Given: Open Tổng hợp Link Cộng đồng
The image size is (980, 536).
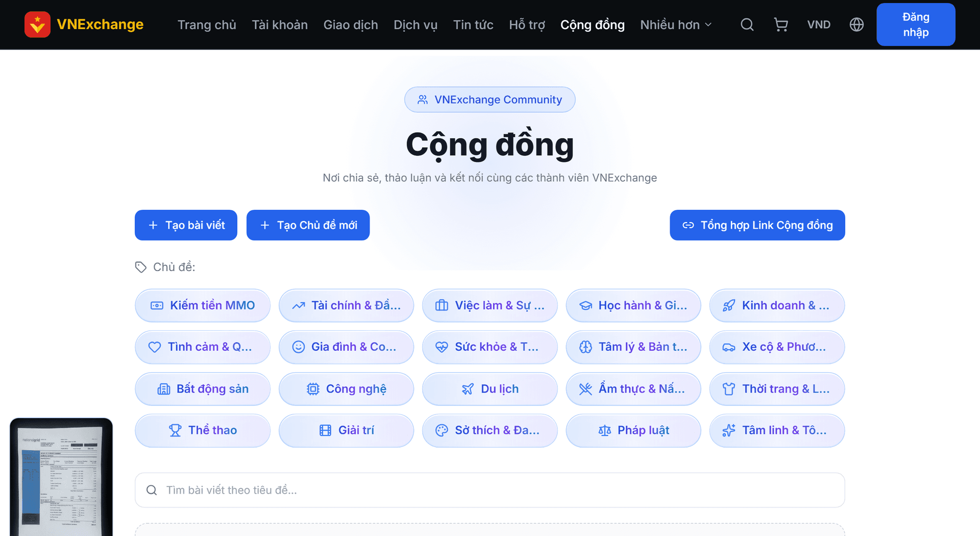Looking at the screenshot, I should [757, 225].
